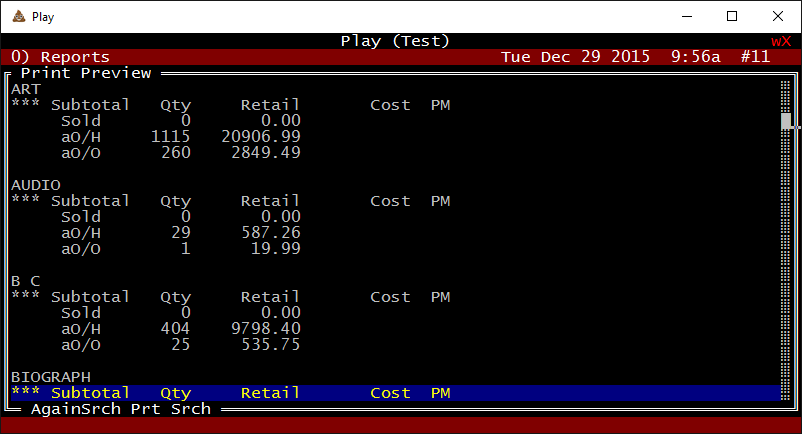Click the date Tue Dec 29 2015
This screenshot has width=810, height=443.
point(575,57)
